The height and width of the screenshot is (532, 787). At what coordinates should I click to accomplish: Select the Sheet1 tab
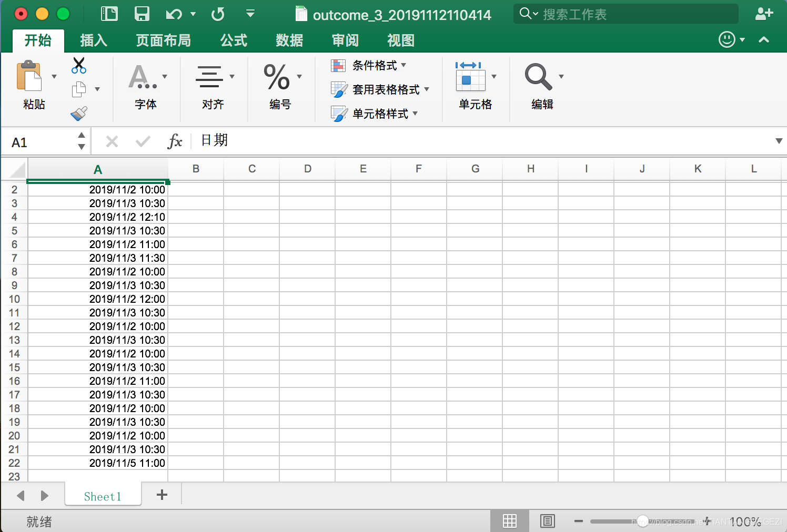click(103, 496)
